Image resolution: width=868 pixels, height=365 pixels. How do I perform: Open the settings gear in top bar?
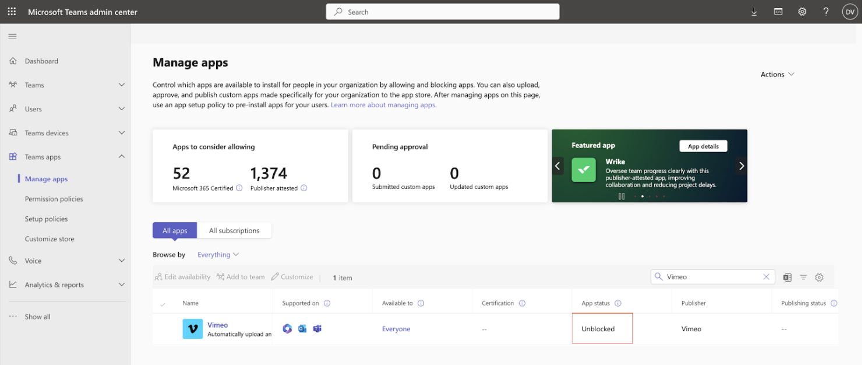point(802,12)
